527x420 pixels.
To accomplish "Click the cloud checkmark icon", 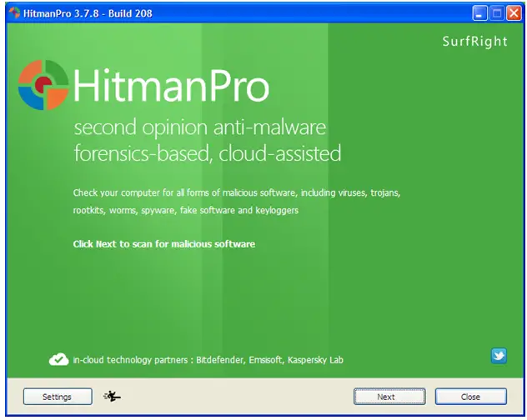I will (59, 359).
